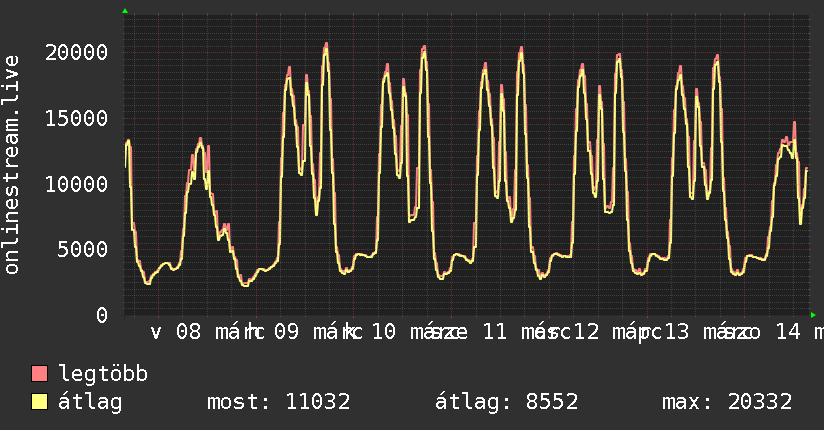Click the 14 date label on x-axis
This screenshot has width=824, height=430.
[x=788, y=331]
